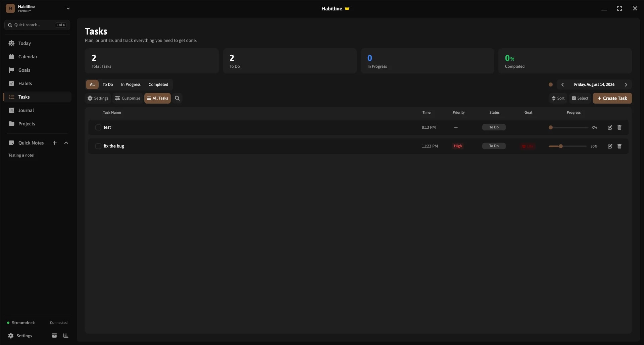Screen dimensions: 644x345
Task: Click the Status column header
Action: 494,112
